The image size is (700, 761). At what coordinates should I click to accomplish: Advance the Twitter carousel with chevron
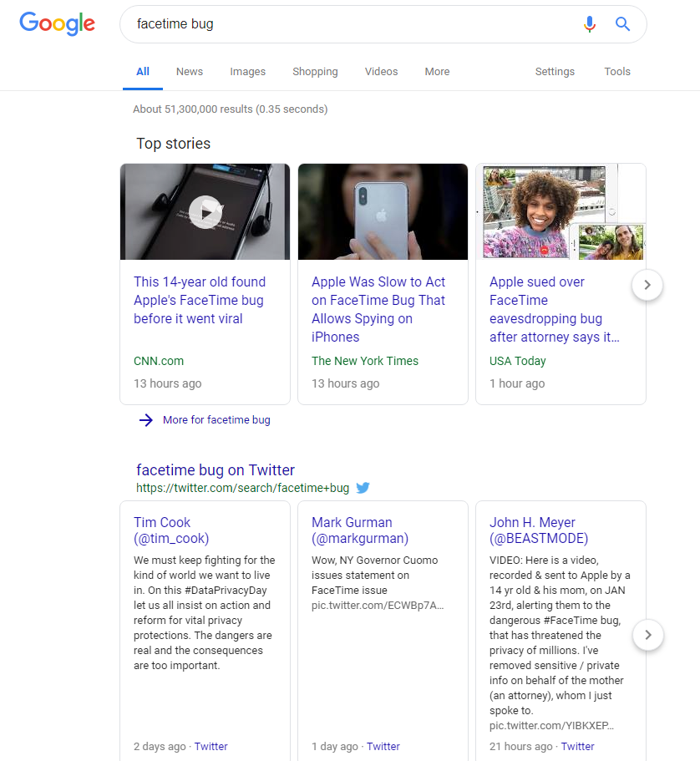[647, 635]
